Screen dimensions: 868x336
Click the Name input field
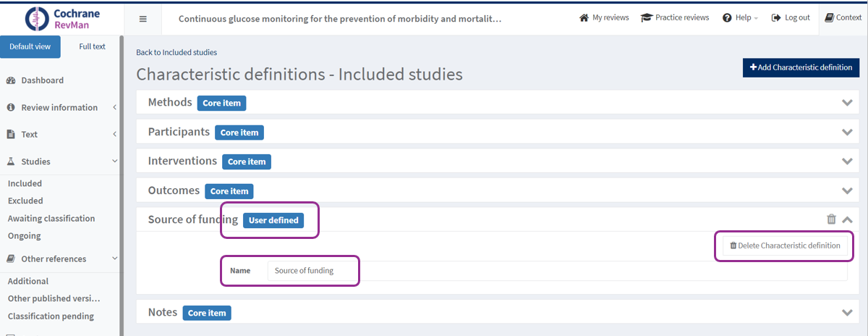tap(556, 271)
